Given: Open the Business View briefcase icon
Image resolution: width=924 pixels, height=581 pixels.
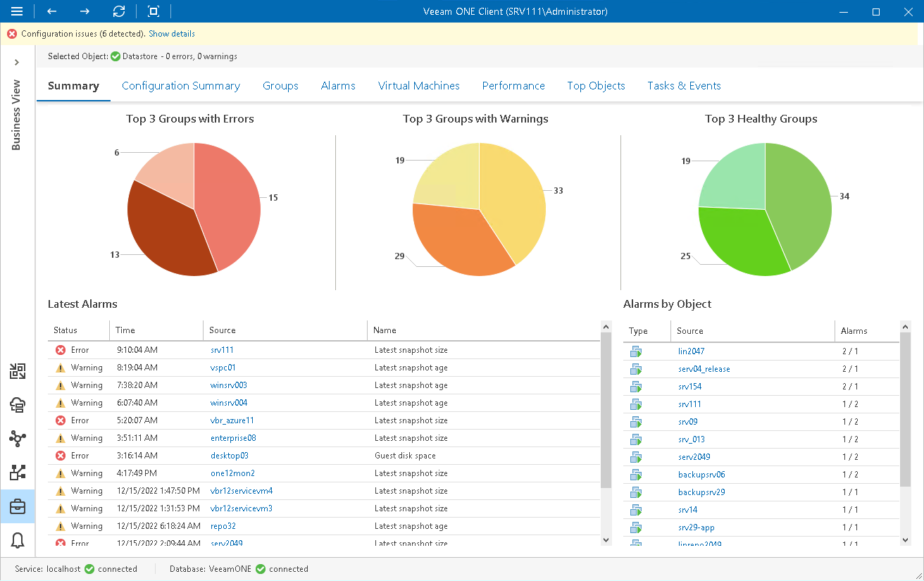Looking at the screenshot, I should click(18, 506).
